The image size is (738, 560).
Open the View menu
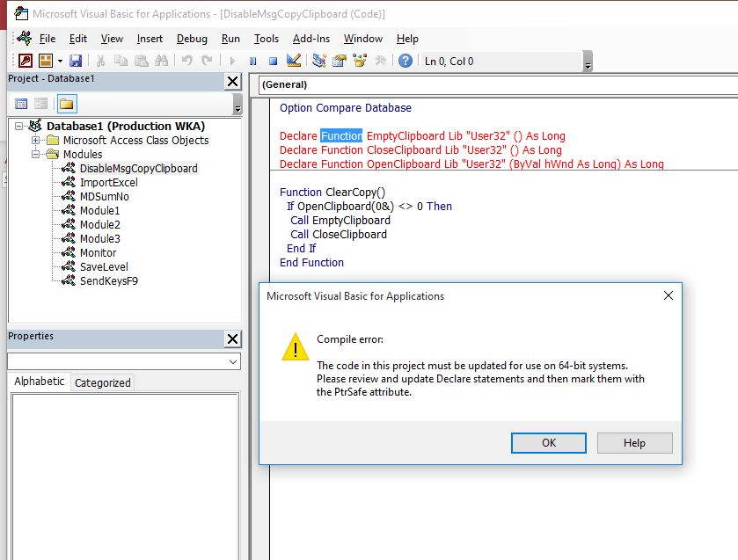112,39
